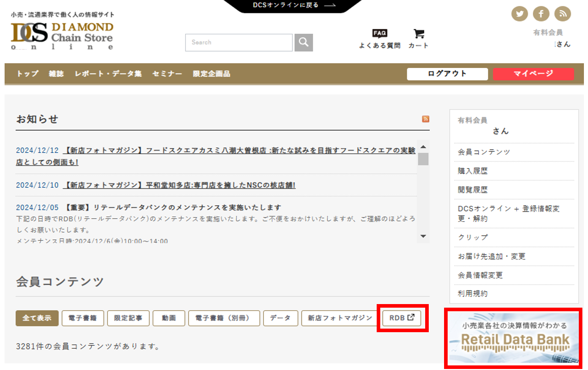Open the レポート・データ集 menu item
This screenshot has height=370, width=588.
108,74
